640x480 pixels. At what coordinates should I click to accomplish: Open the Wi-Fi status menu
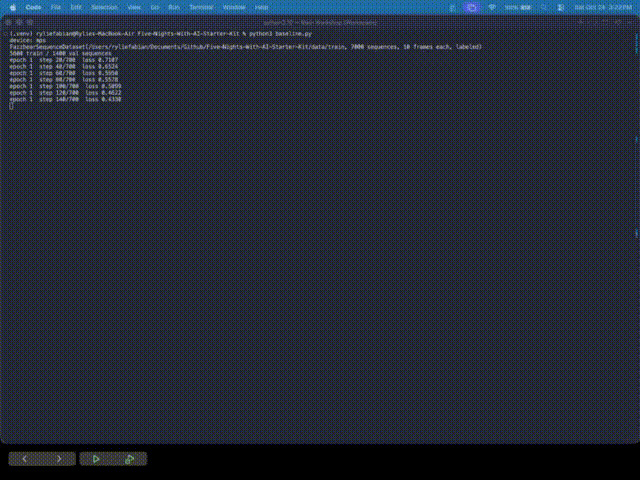click(x=492, y=7)
